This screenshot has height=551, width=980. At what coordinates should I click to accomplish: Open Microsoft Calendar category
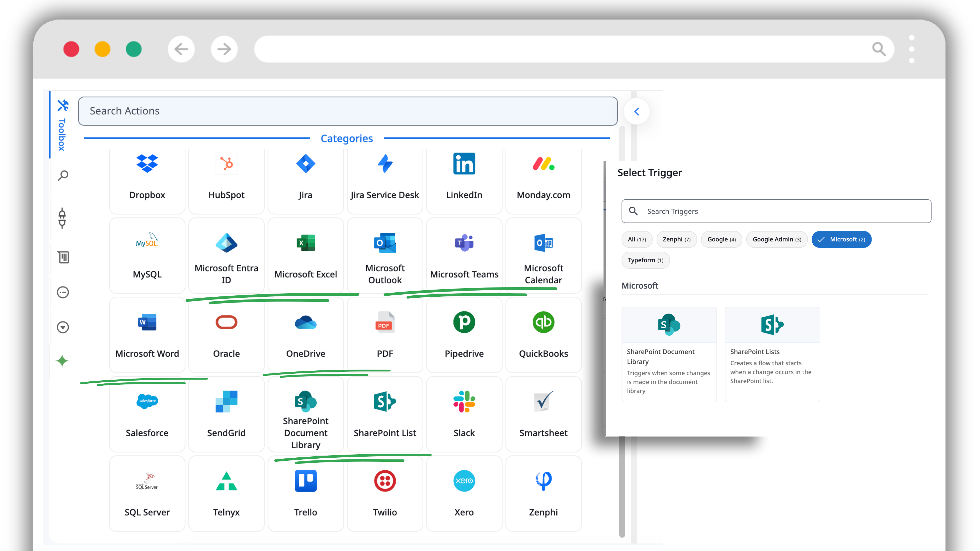(543, 256)
